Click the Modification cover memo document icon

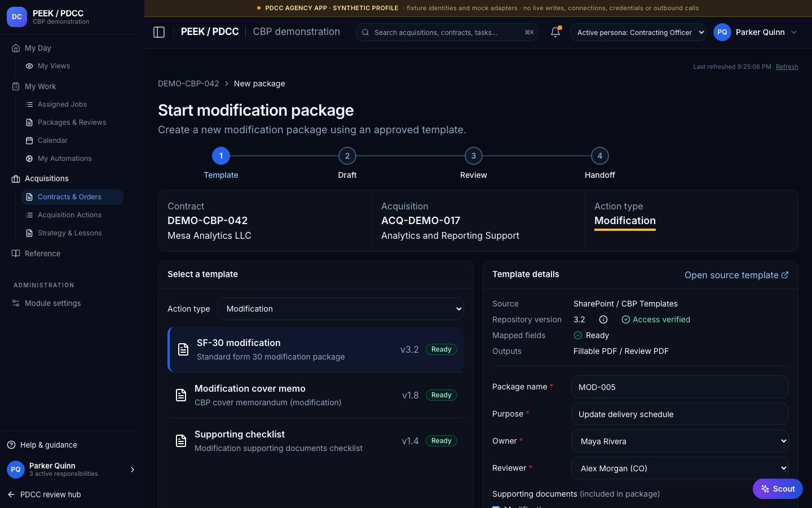(x=181, y=395)
